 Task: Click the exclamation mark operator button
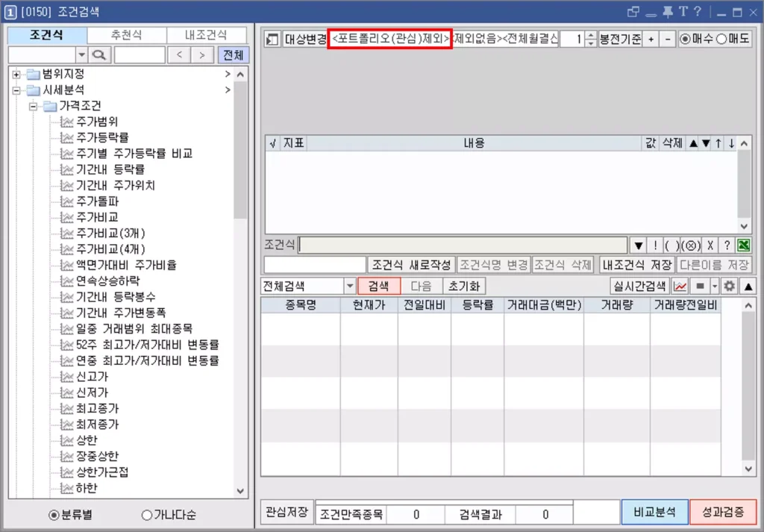[x=655, y=245]
